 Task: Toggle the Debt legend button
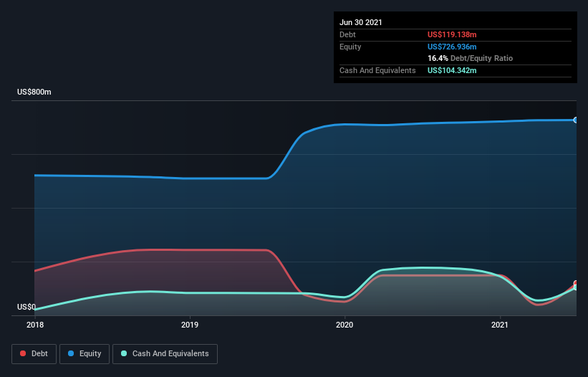(34, 354)
